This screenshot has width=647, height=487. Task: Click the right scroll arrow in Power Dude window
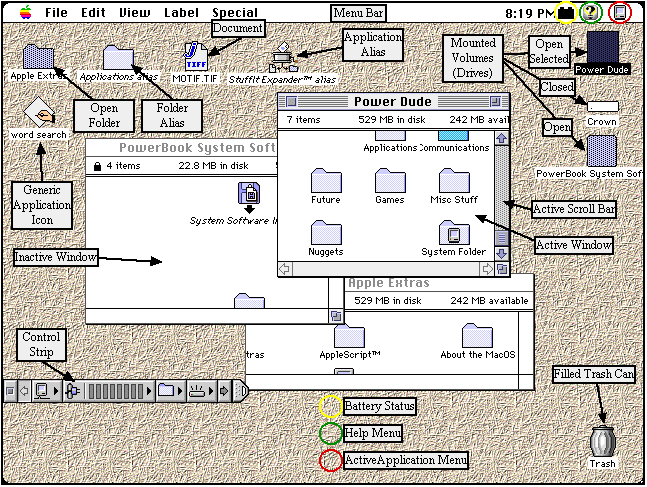coord(487,269)
